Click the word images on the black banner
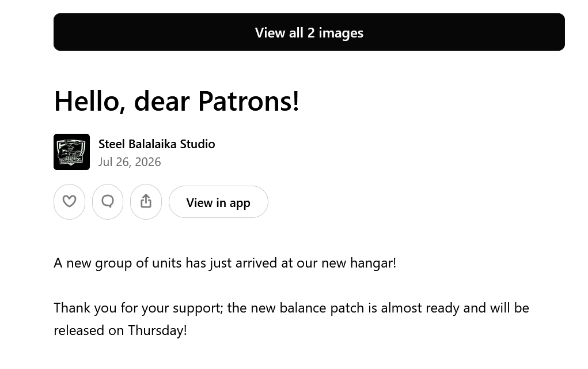Viewport: 588px width, 369px height. [x=341, y=33]
